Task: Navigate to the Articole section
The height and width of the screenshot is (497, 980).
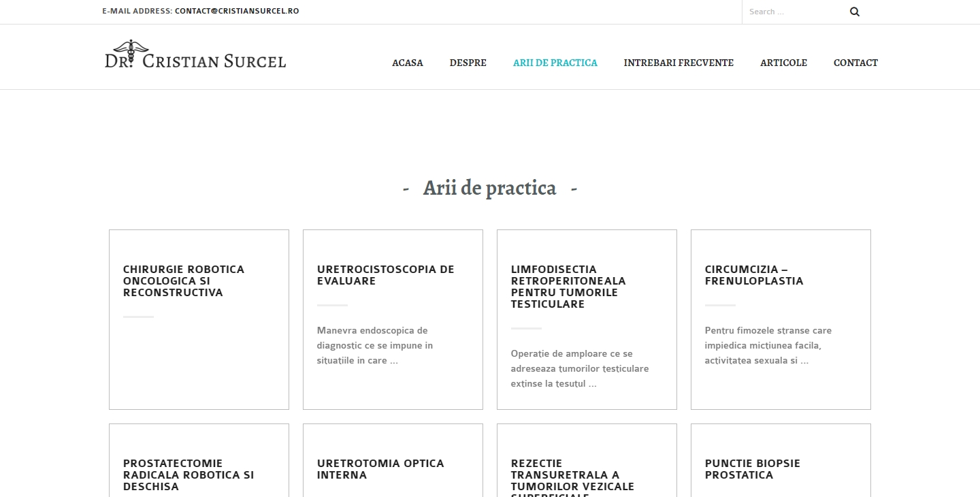Action: tap(783, 63)
